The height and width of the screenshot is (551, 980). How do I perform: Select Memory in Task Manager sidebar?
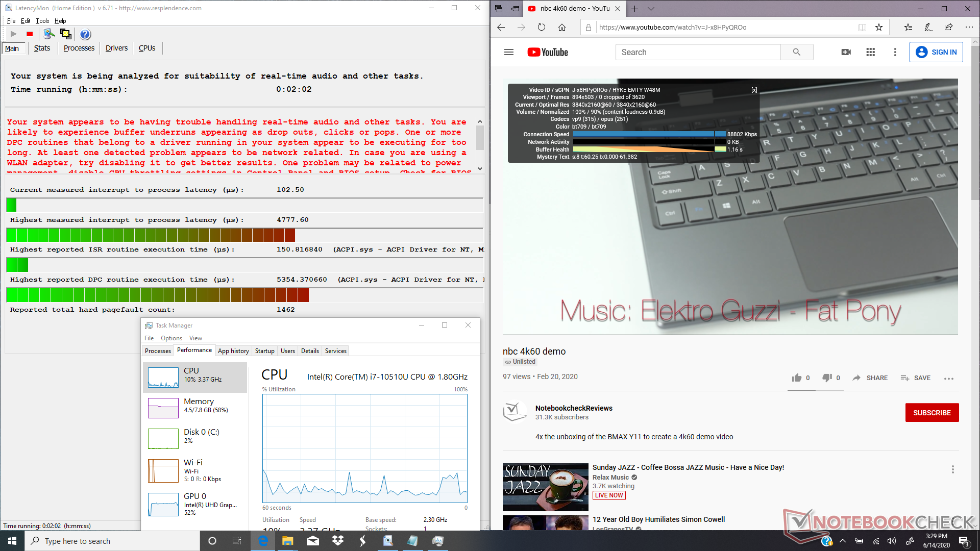pos(195,408)
